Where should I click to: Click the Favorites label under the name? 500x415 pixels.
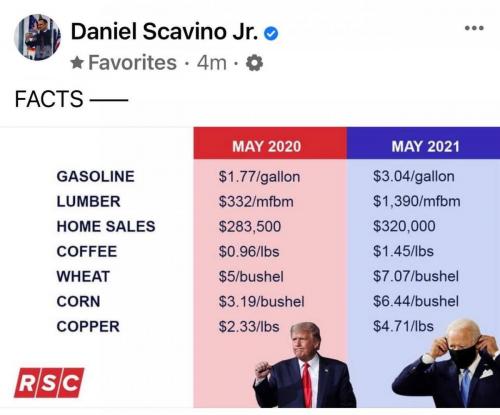[x=132, y=63]
